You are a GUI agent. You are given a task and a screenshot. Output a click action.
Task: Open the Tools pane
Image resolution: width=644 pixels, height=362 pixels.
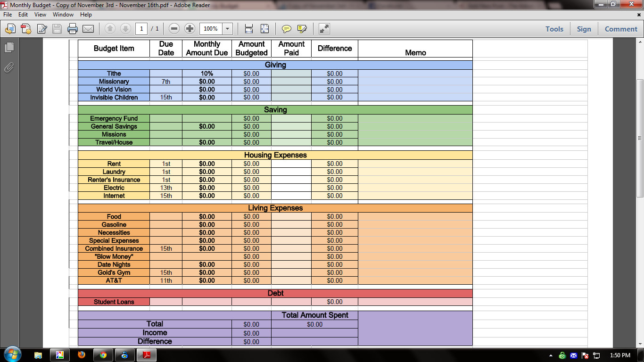(554, 29)
